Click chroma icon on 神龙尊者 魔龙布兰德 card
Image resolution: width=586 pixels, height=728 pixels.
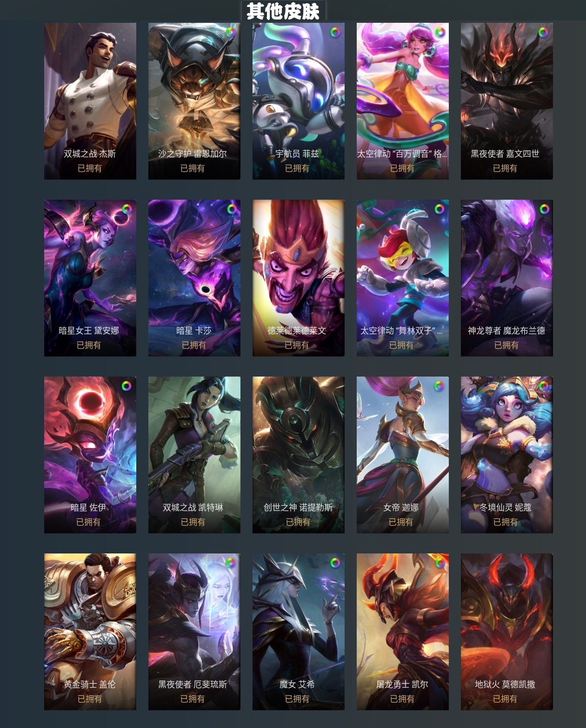(544, 209)
